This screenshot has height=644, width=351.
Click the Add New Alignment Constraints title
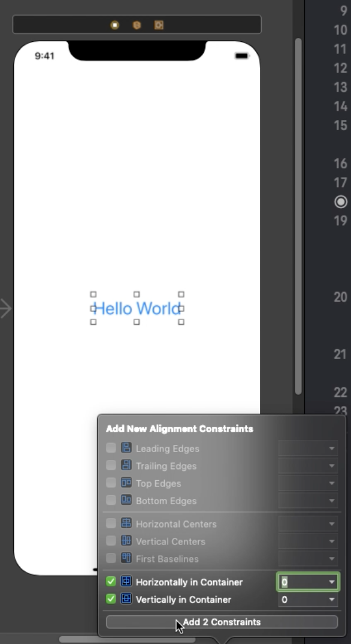pyautogui.click(x=180, y=429)
